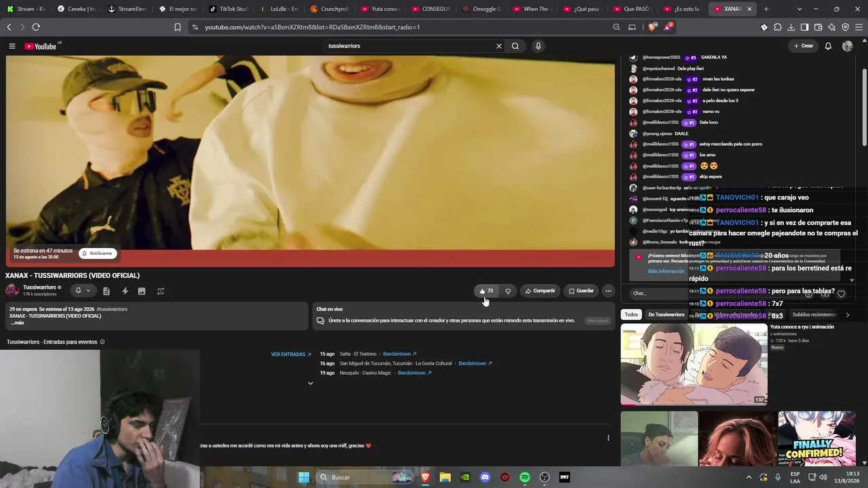Open YouTube notifications bell
Screen dimensions: 868x488
coord(828,46)
